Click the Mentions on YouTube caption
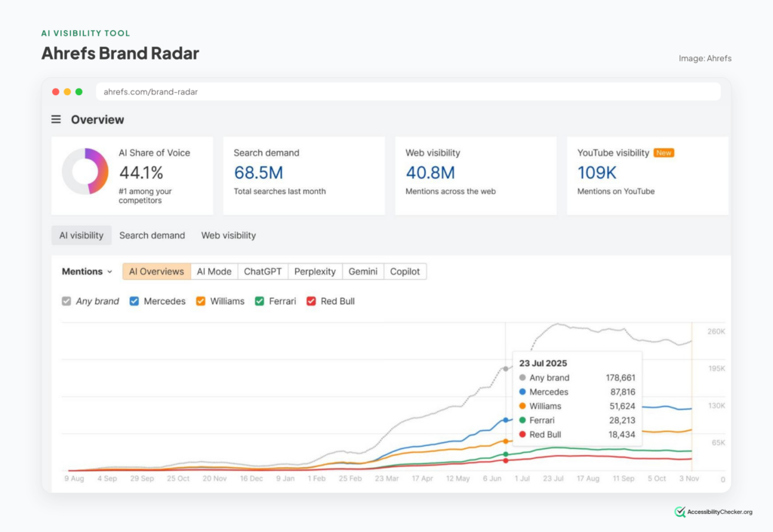773x532 pixels. click(x=616, y=191)
